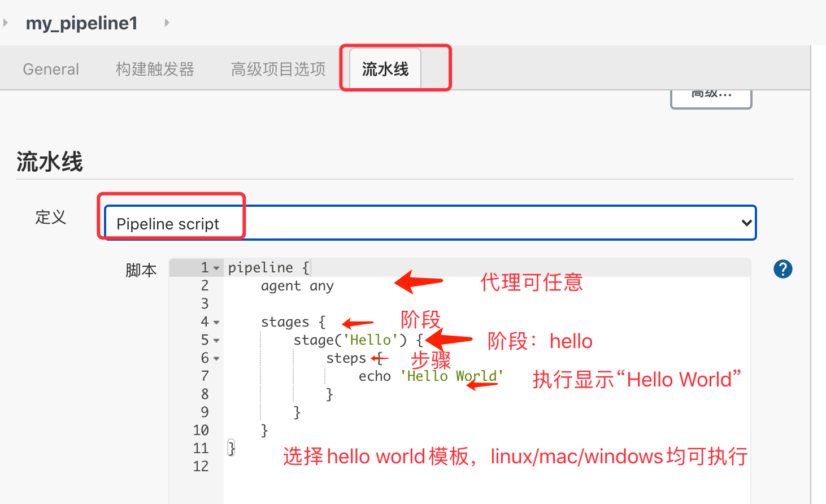Click the agent any line in the editor
The height and width of the screenshot is (504, 826).
[298, 285]
